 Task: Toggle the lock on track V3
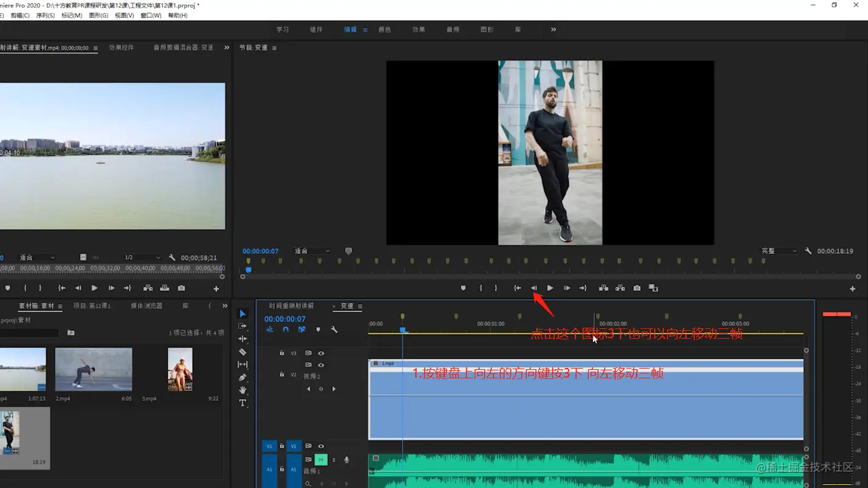282,353
